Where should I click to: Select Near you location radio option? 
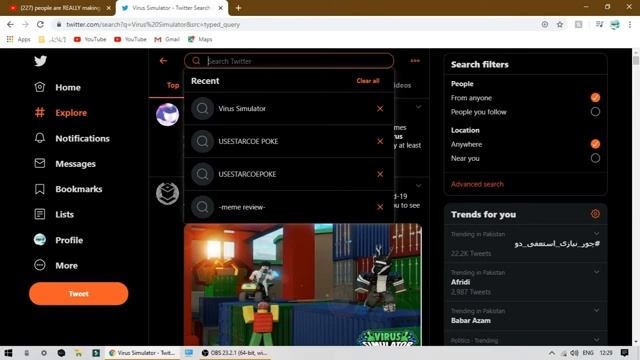(x=595, y=158)
